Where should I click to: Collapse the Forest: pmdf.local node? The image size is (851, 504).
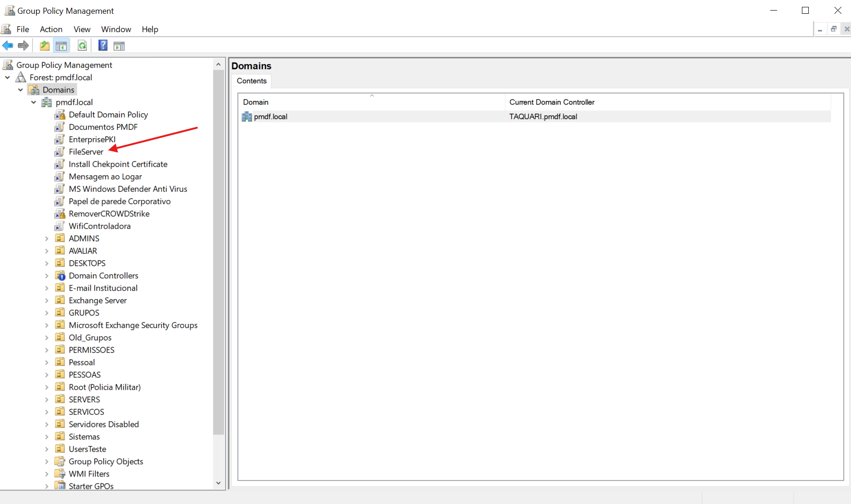(7, 78)
